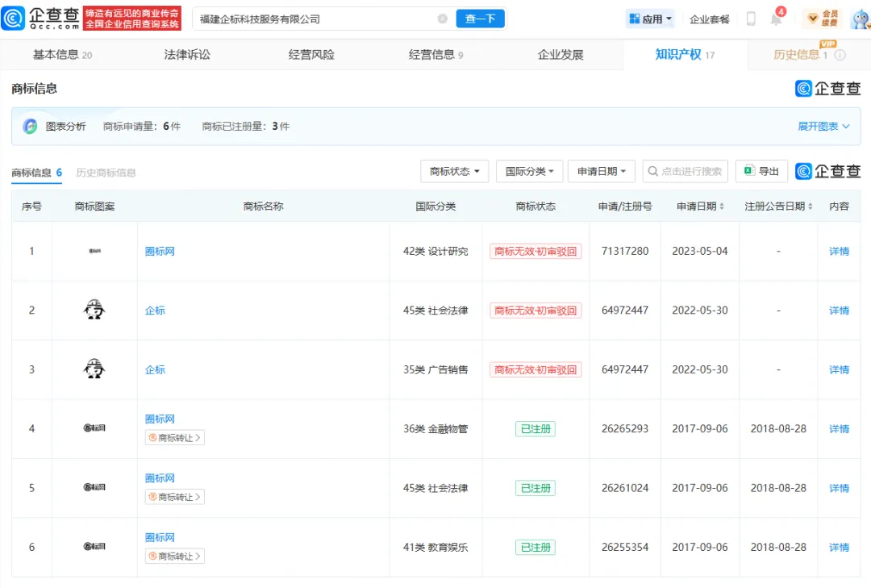This screenshot has width=871, height=588.
Task: Click the Qcc.com logo icon
Action: 13,19
